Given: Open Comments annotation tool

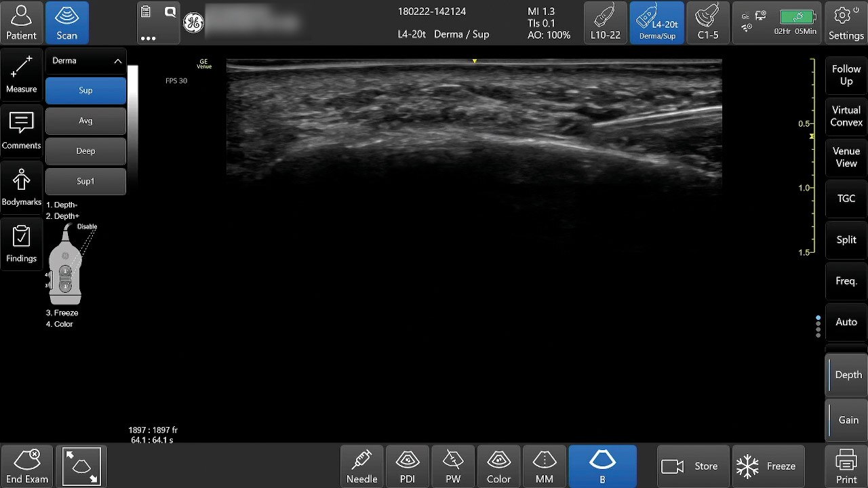Looking at the screenshot, I should 21,130.
